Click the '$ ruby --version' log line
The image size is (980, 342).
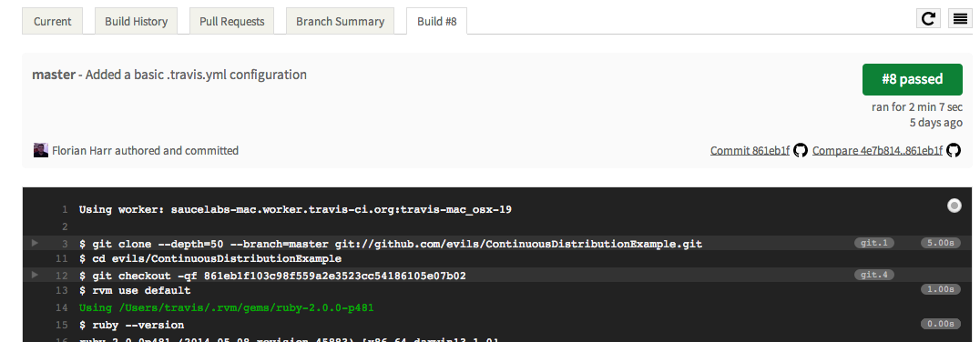(131, 325)
